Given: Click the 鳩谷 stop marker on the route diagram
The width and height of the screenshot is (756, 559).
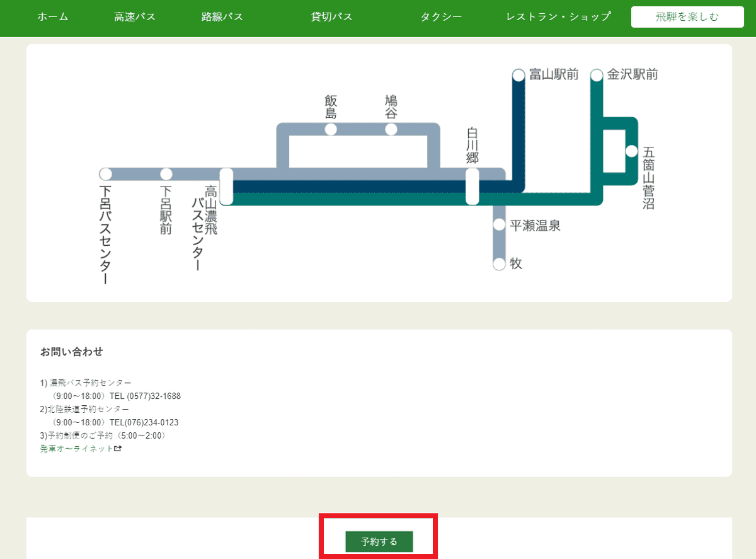Looking at the screenshot, I should (x=392, y=129).
